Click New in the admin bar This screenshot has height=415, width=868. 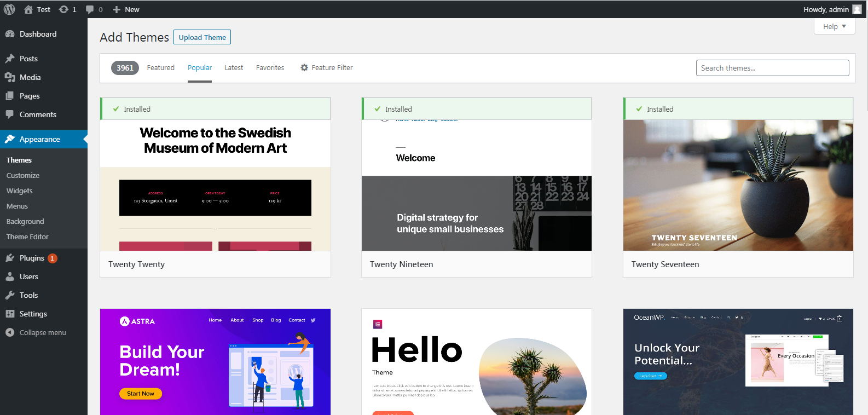pos(132,9)
